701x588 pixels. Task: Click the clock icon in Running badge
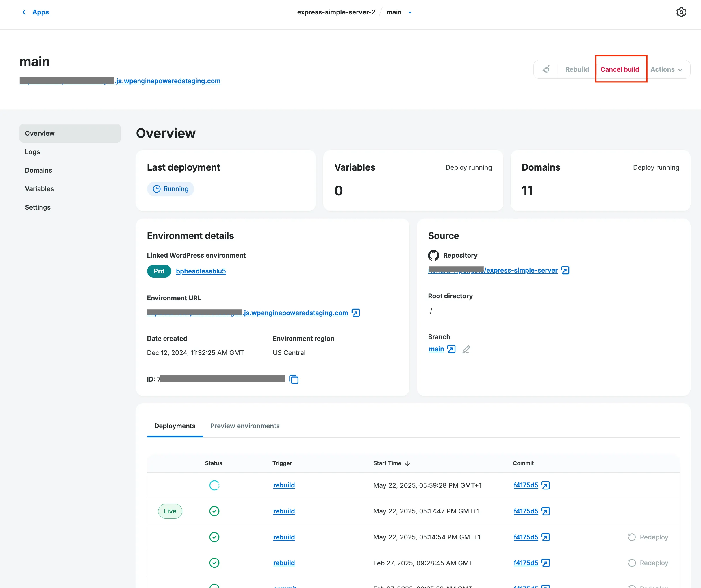point(157,189)
